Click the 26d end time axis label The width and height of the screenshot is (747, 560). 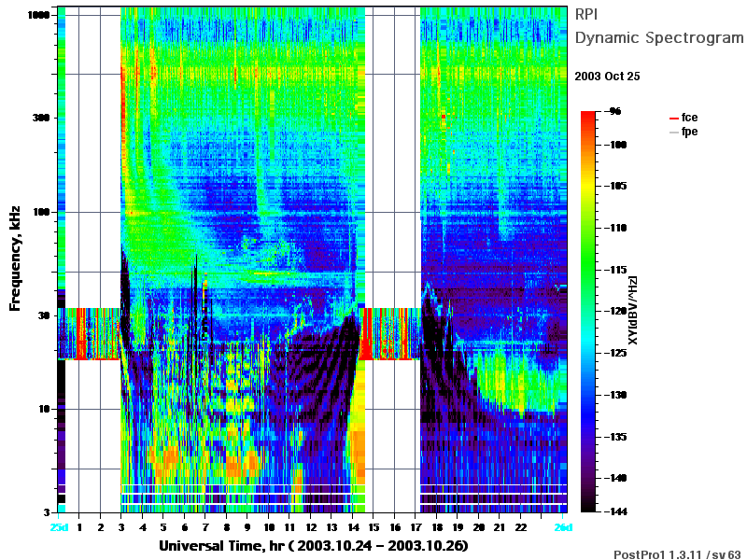563,527
